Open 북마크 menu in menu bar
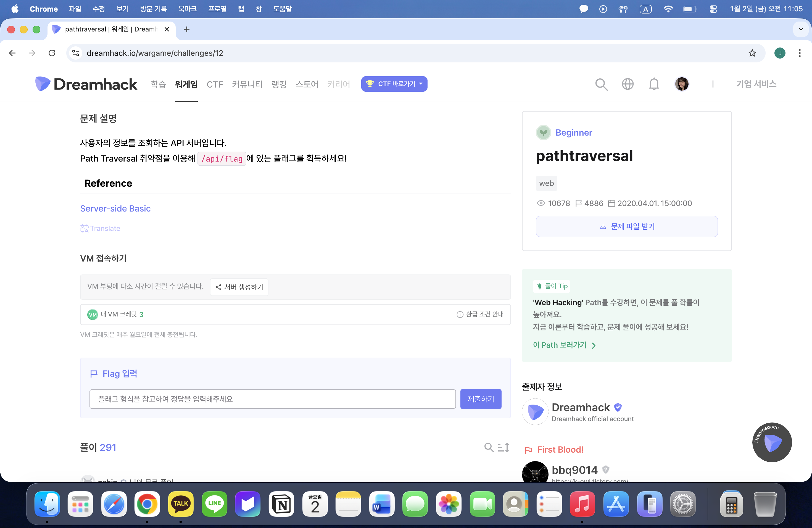Screen dimensions: 812x528 (x=187, y=9)
